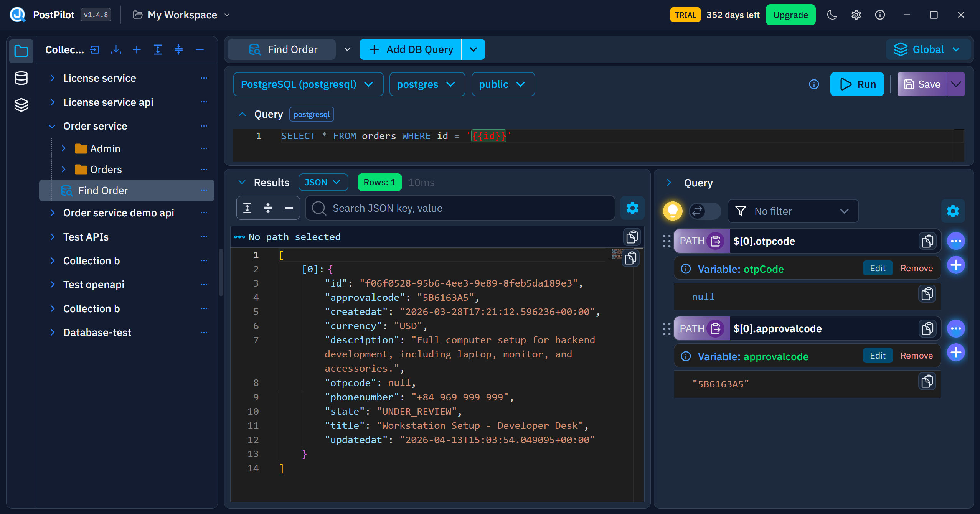The width and height of the screenshot is (980, 514).
Task: Open Global environment dropdown
Action: [928, 49]
